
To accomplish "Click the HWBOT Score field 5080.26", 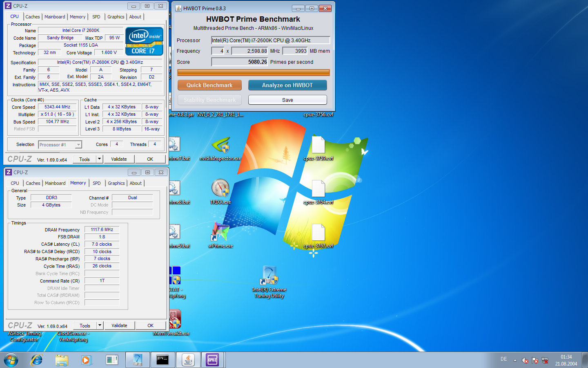I will click(239, 62).
